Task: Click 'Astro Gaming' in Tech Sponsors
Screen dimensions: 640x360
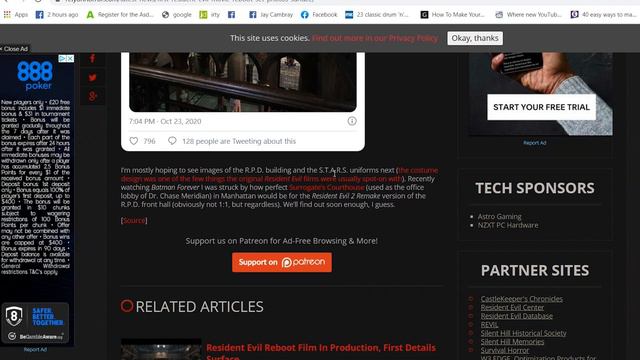Action: [500, 216]
